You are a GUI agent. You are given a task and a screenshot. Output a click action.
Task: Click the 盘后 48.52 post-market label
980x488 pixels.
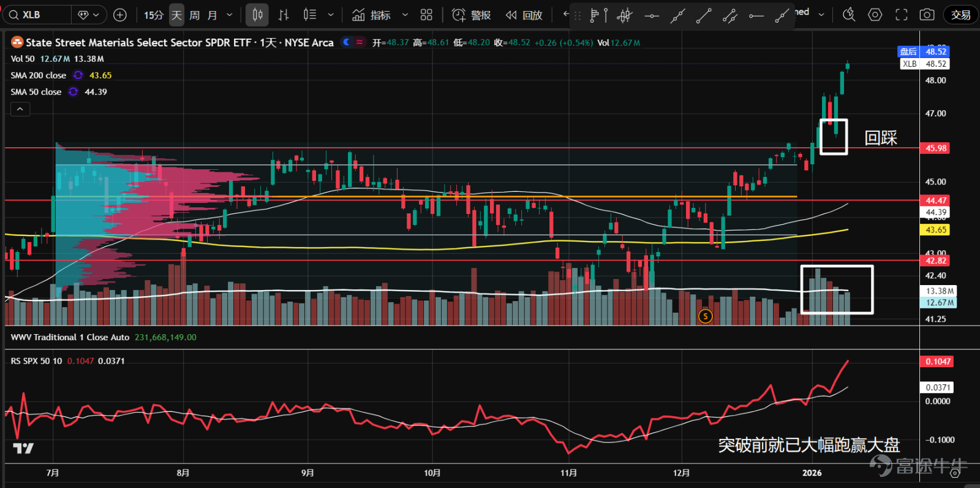(923, 51)
